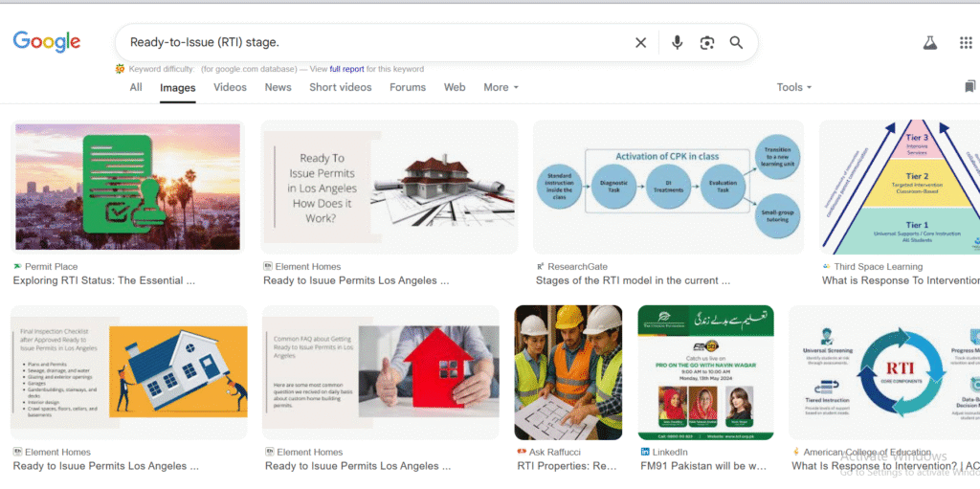
Task: Click the Ask Raffucci source name
Action: click(555, 452)
